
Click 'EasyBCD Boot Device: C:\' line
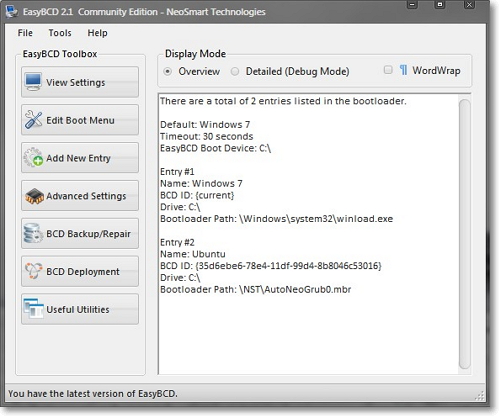(215, 148)
